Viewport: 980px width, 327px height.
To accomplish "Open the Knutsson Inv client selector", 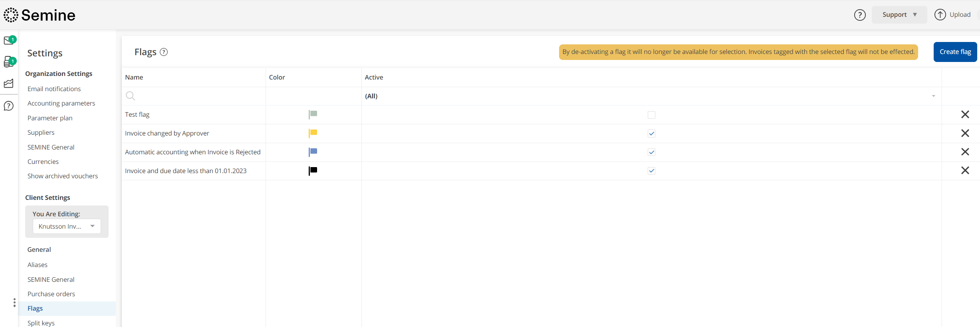I will coord(67,226).
